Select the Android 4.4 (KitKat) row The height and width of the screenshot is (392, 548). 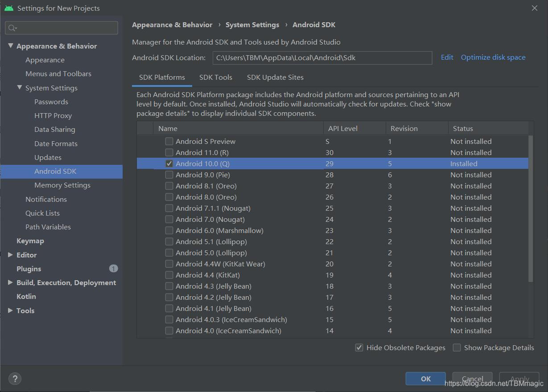pos(332,275)
